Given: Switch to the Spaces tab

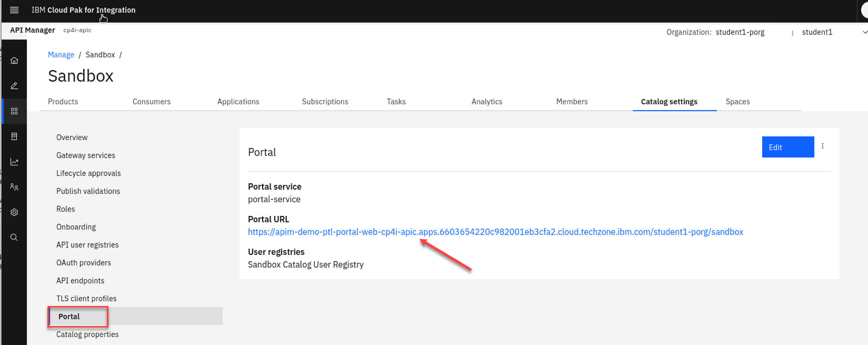Looking at the screenshot, I should pyautogui.click(x=737, y=102).
